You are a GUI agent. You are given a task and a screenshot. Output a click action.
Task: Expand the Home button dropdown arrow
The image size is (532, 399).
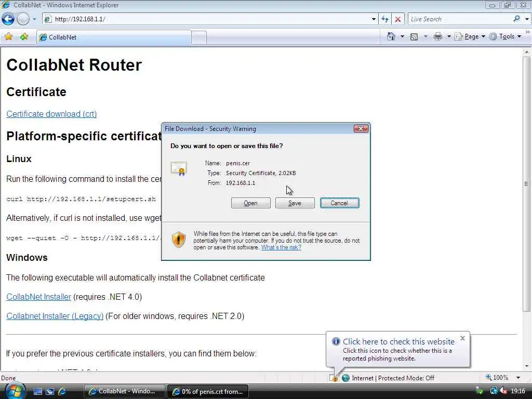point(403,36)
